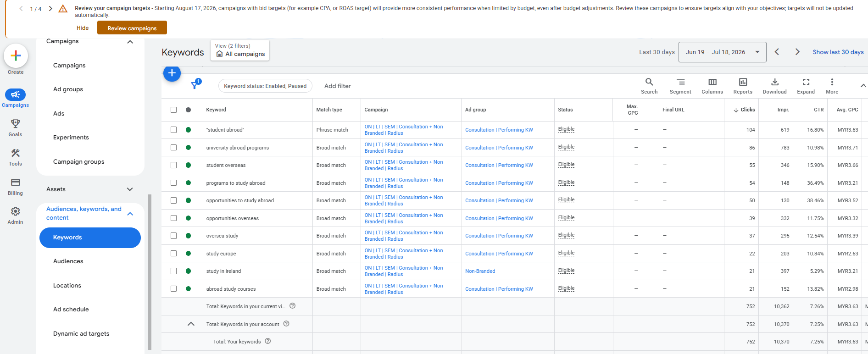
Task: Open the Search icon in the table toolbar
Action: 649,86
